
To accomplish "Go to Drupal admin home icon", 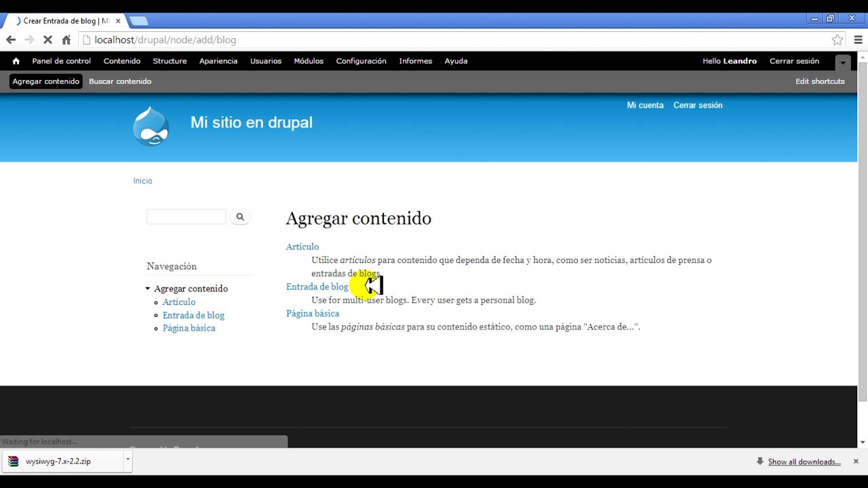I will (x=16, y=61).
